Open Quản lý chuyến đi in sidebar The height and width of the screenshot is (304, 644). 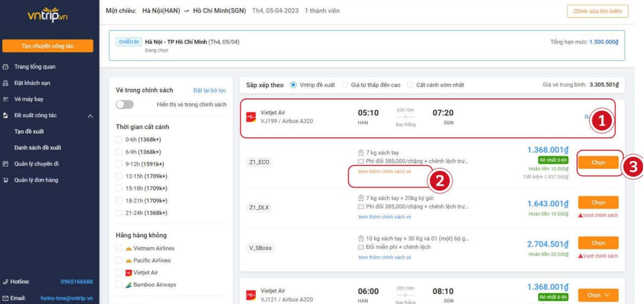[36, 164]
